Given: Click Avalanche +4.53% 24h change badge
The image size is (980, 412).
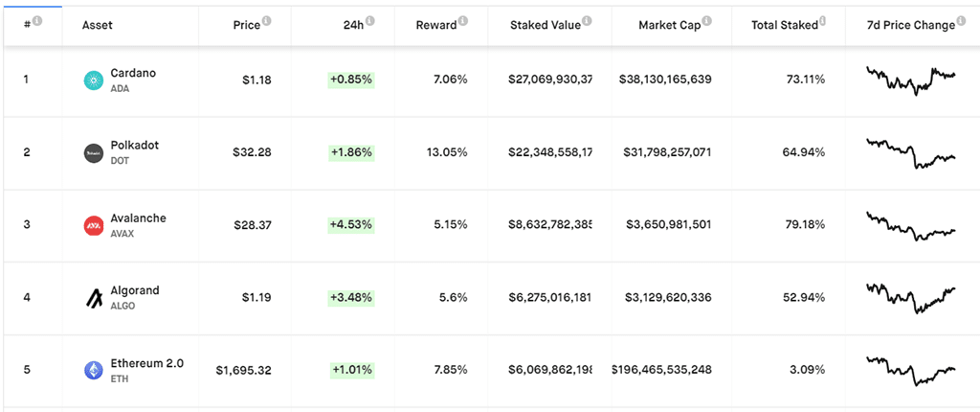Looking at the screenshot, I should tap(351, 225).
